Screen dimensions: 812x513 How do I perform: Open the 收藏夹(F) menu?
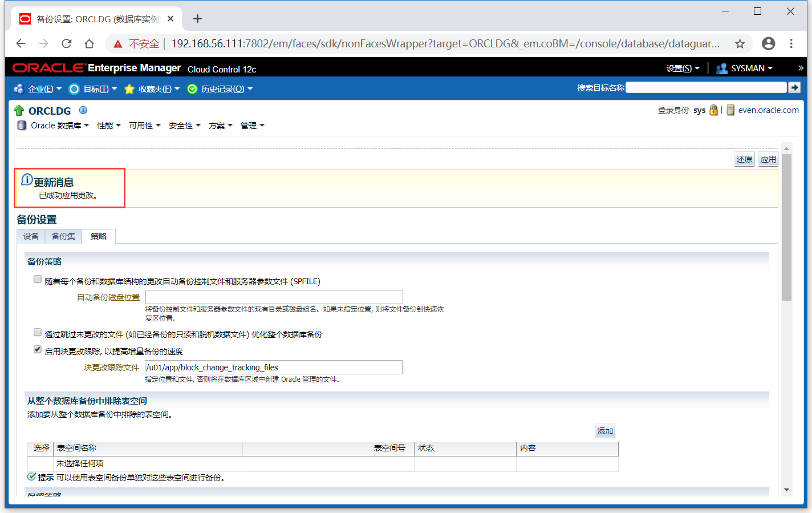click(x=152, y=89)
